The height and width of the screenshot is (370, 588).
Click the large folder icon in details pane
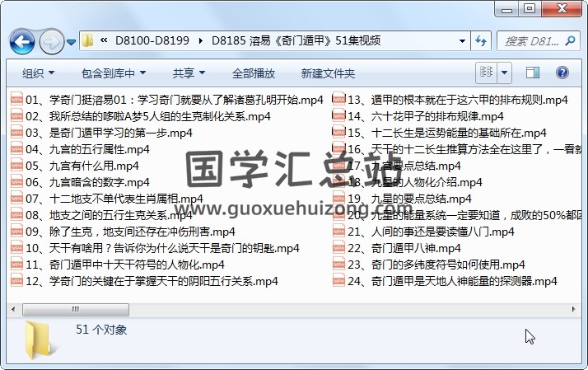tap(39, 338)
